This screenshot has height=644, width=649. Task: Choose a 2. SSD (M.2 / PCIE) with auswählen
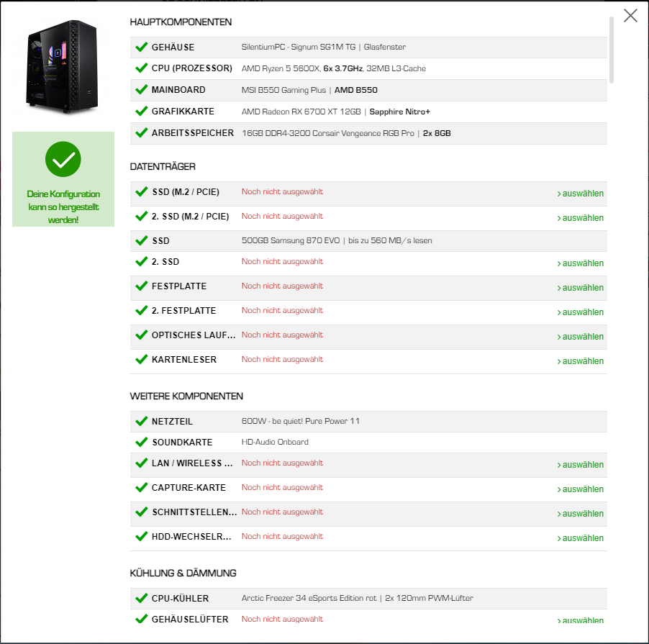pos(580,218)
